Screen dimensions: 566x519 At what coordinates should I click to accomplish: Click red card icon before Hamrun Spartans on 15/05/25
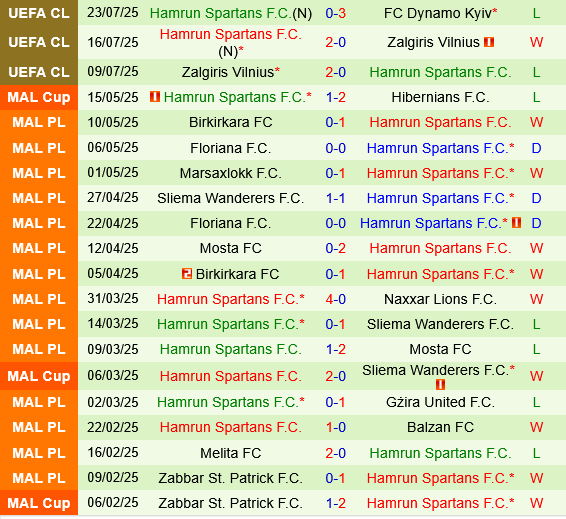(x=155, y=97)
